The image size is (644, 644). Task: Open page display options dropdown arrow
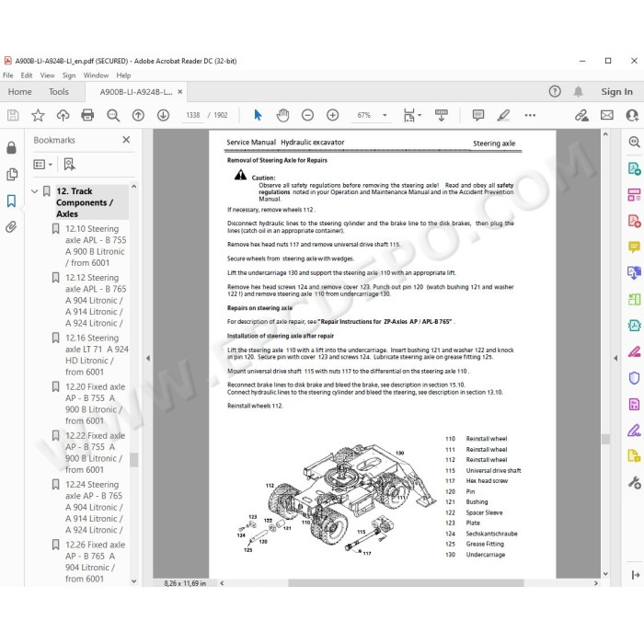pos(420,115)
